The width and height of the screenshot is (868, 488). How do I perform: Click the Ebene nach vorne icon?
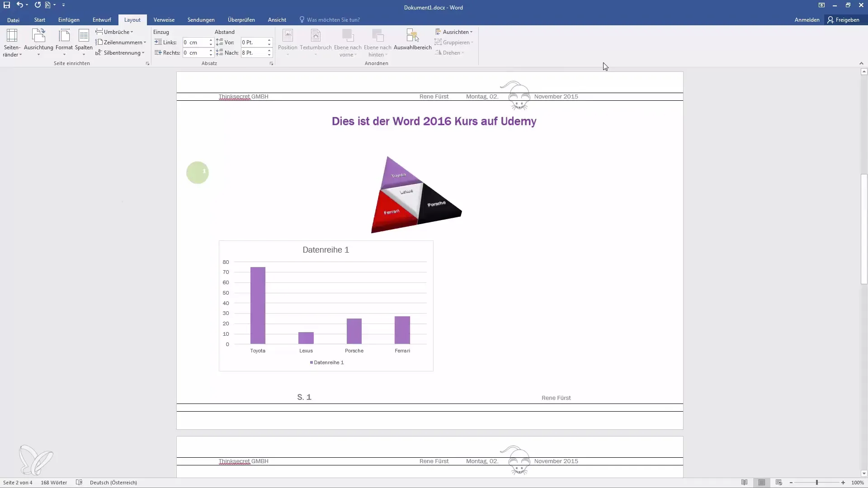point(347,35)
